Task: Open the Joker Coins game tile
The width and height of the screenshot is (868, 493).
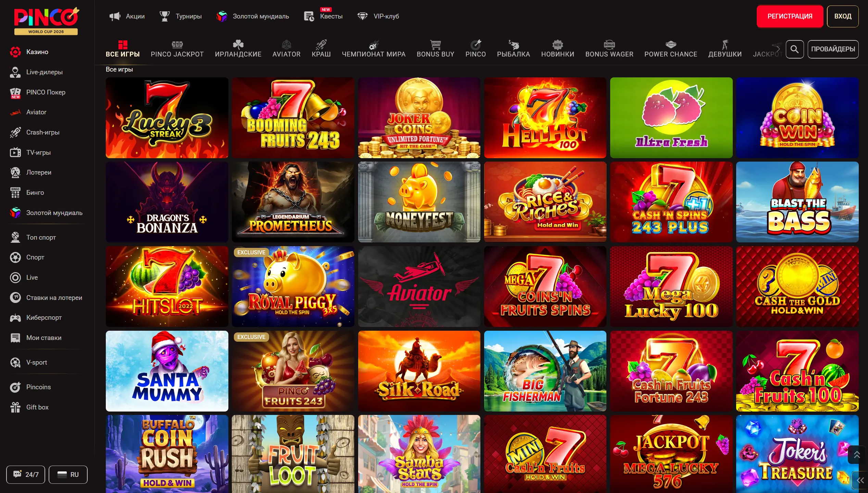Action: pyautogui.click(x=419, y=117)
